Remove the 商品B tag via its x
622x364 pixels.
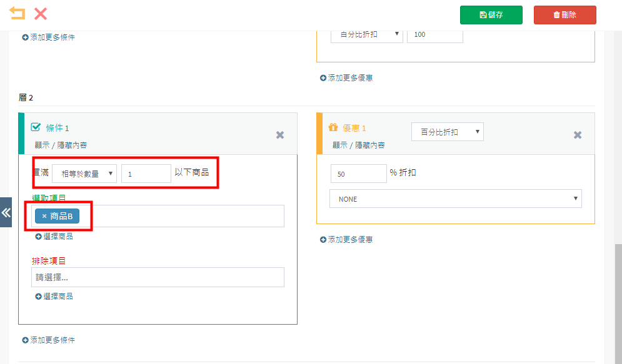[x=44, y=216]
